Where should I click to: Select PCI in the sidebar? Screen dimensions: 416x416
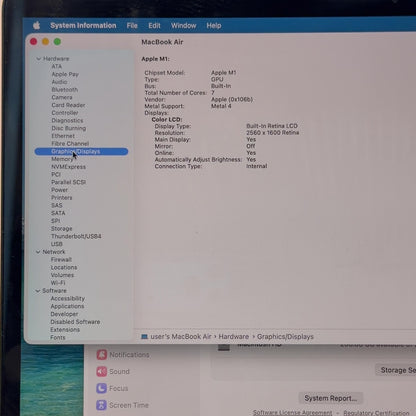coord(56,174)
